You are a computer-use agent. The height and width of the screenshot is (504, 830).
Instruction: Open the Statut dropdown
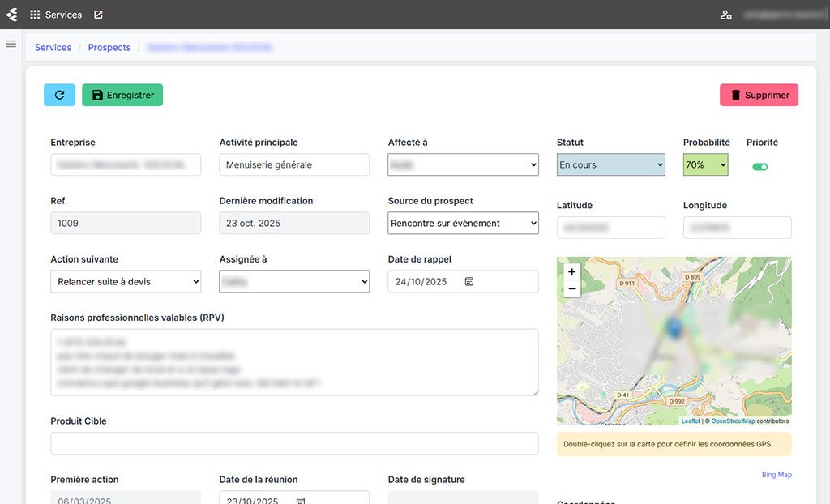tap(610, 165)
